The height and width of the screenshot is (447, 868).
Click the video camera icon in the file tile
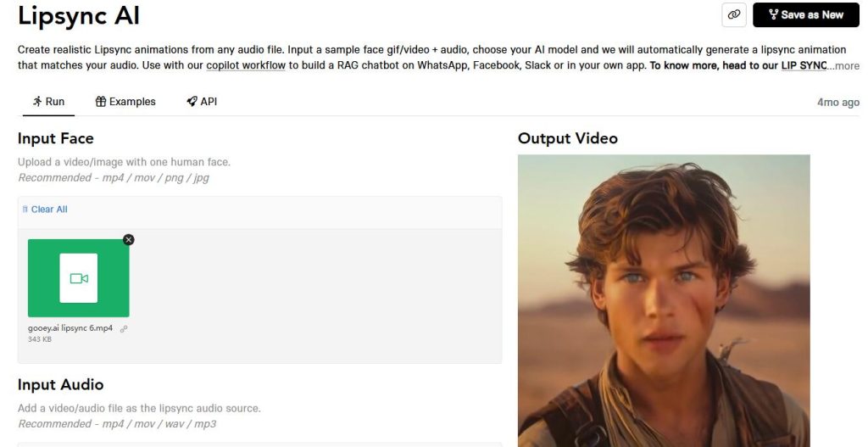(x=79, y=278)
